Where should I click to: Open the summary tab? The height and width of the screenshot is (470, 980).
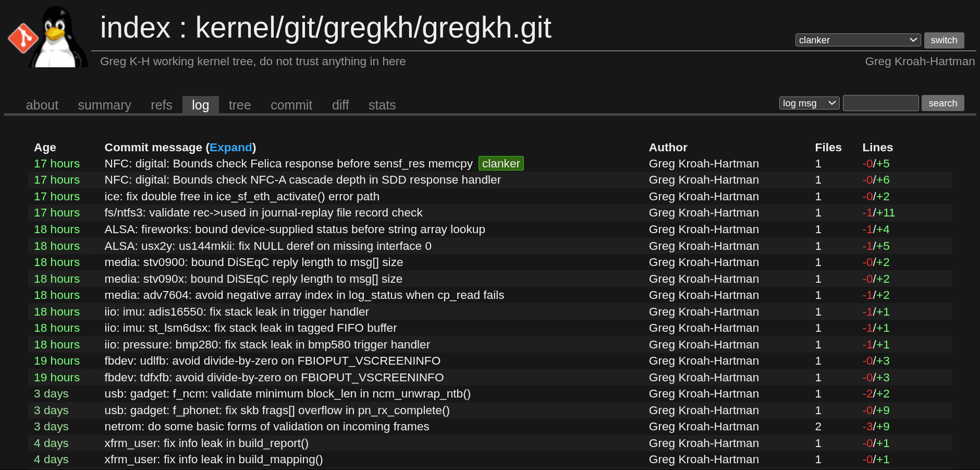pyautogui.click(x=104, y=105)
